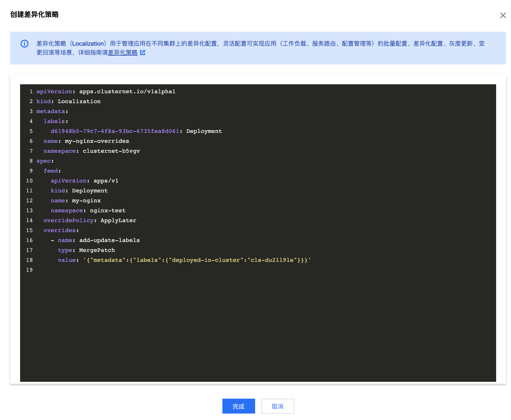This screenshot has width=511, height=420.
Task: Click the JSON value string on line 18
Action: (197, 260)
